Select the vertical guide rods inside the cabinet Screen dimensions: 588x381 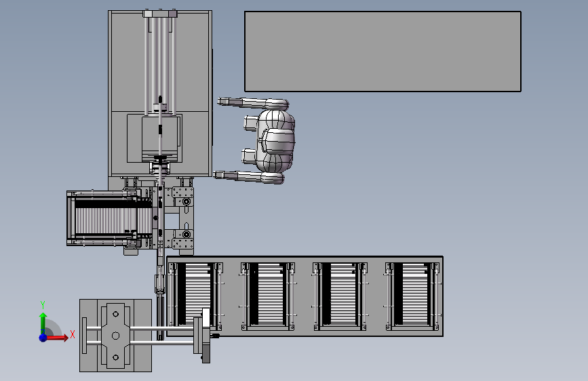pos(161,66)
